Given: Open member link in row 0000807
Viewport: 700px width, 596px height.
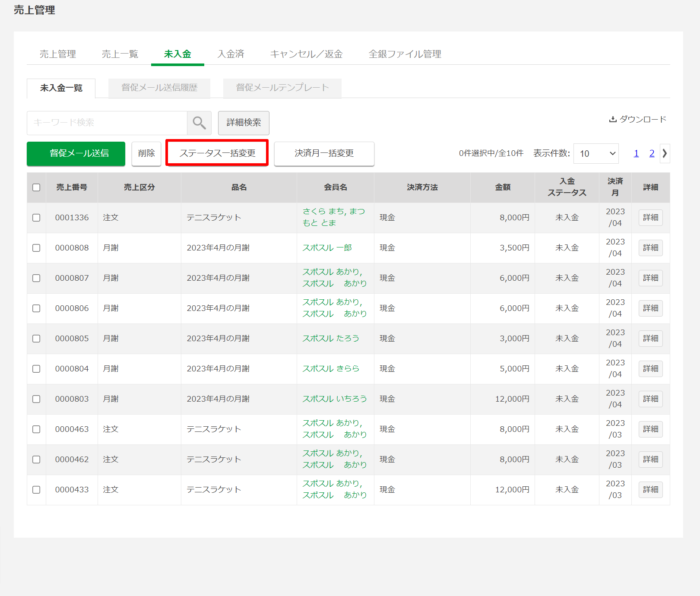Looking at the screenshot, I should pos(335,278).
